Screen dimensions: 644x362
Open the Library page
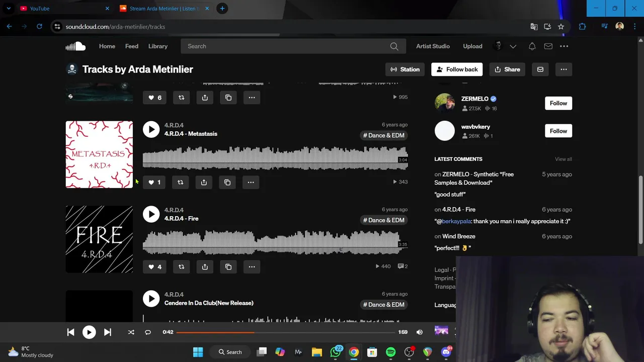[158, 46]
